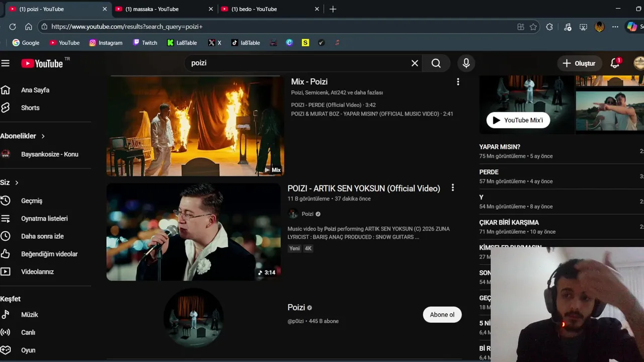Open more options for Mix - Poizi
The height and width of the screenshot is (362, 644).
click(x=458, y=82)
